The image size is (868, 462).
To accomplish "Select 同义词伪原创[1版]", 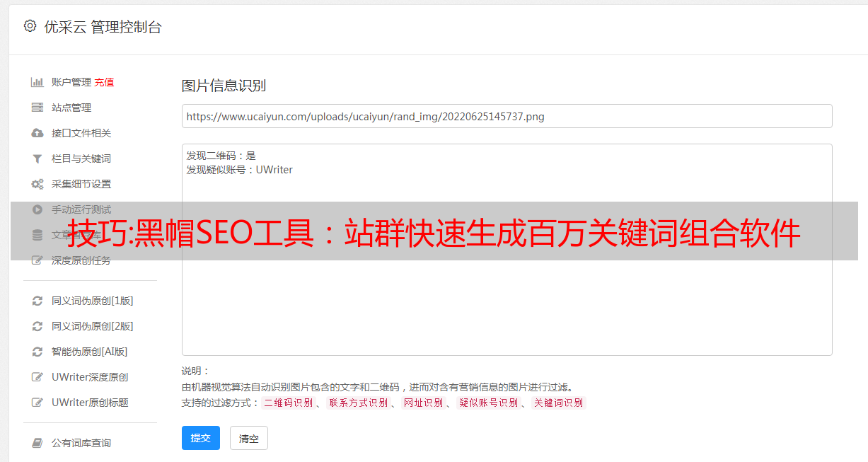I will coord(93,301).
